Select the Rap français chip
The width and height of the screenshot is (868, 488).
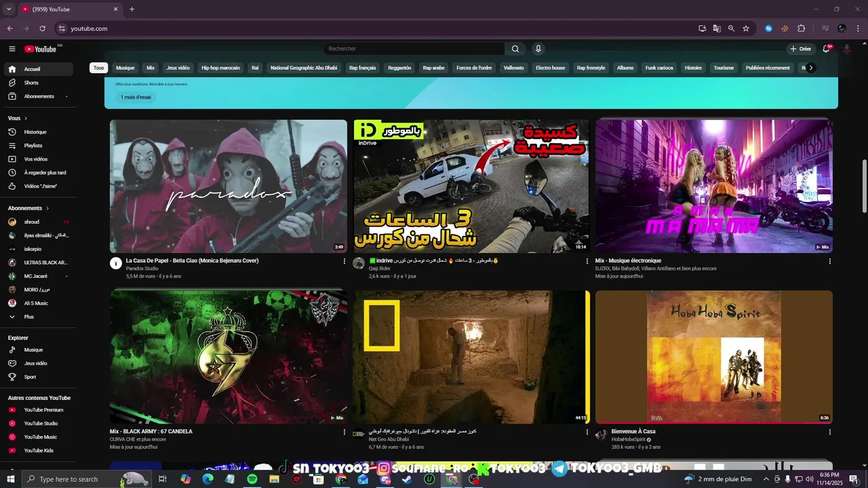pyautogui.click(x=363, y=68)
